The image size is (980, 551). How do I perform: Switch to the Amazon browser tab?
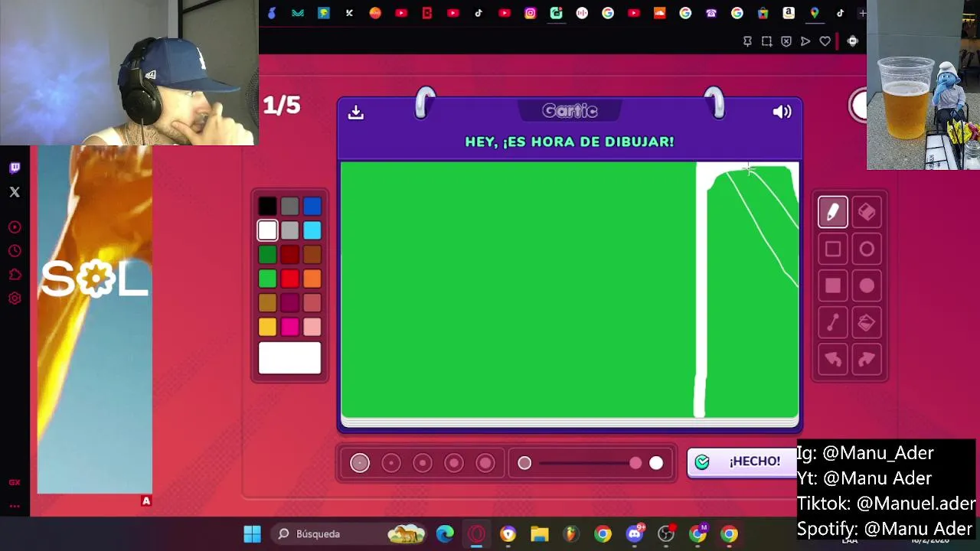(x=789, y=13)
